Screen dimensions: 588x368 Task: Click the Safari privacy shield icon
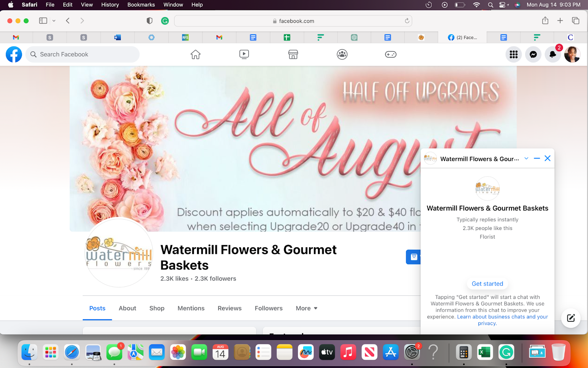point(150,21)
